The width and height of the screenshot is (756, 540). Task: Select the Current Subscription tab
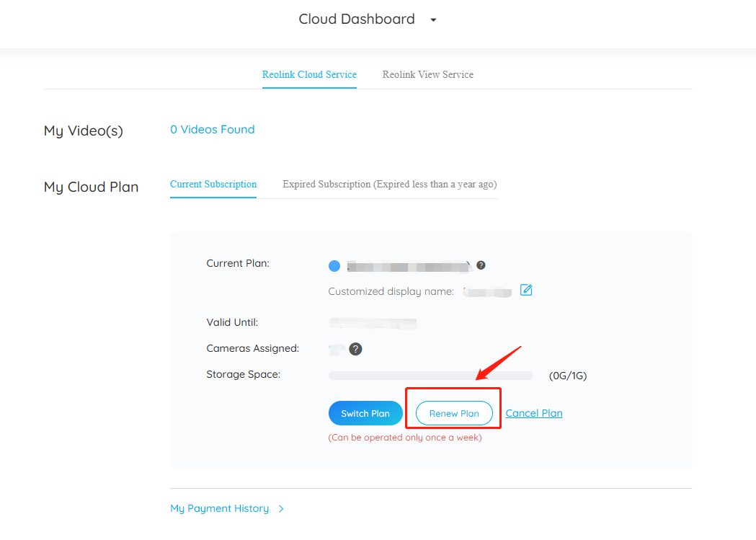point(213,184)
